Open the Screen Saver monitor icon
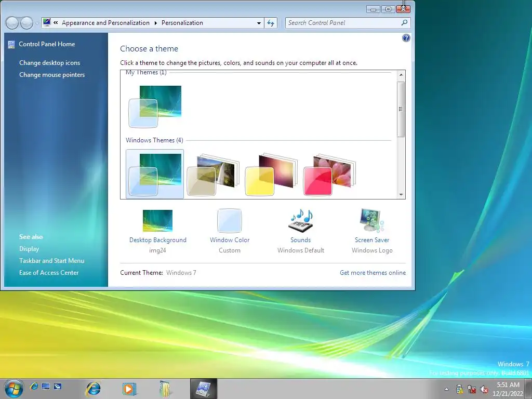This screenshot has height=399, width=532. (x=372, y=220)
